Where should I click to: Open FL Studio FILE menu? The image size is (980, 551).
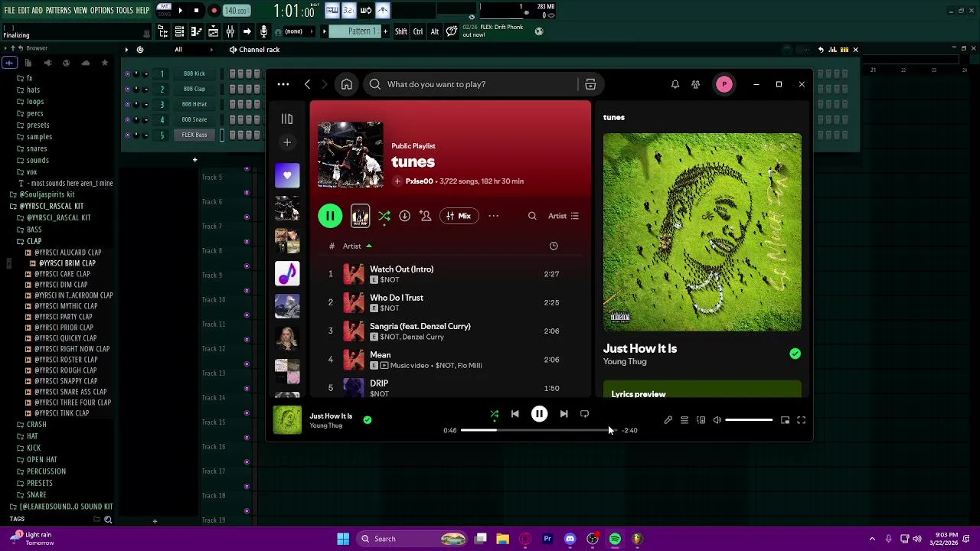(10, 11)
